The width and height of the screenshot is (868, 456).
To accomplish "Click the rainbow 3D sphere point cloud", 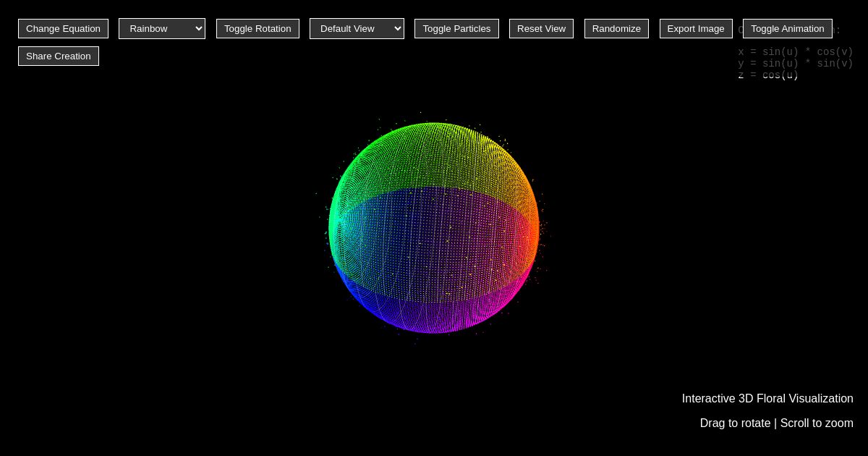I will point(434,228).
